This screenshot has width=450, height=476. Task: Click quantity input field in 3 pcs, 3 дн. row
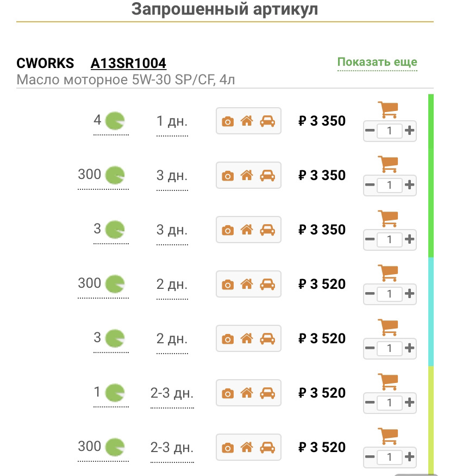tap(390, 239)
